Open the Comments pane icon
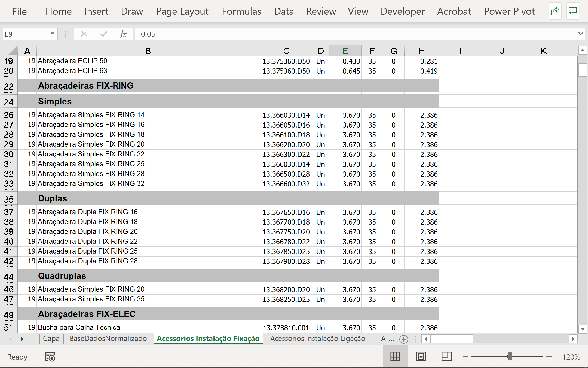 (x=573, y=11)
